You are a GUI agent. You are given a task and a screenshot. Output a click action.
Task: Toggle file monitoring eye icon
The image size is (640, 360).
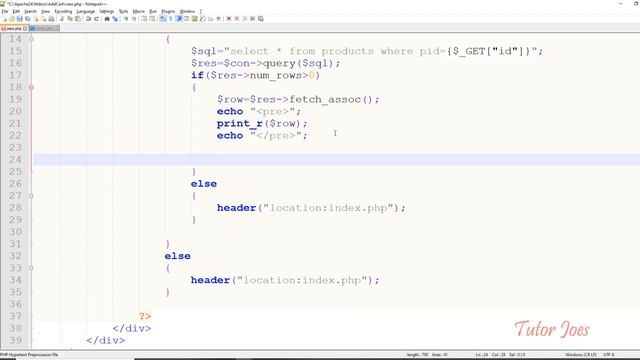(218, 19)
